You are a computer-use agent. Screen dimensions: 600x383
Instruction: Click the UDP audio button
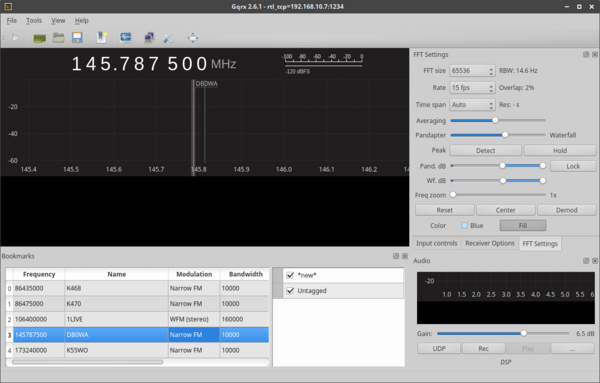tap(439, 349)
